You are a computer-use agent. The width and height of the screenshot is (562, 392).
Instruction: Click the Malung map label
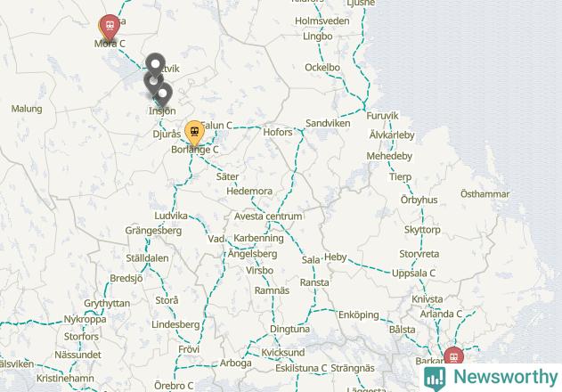tap(27, 109)
